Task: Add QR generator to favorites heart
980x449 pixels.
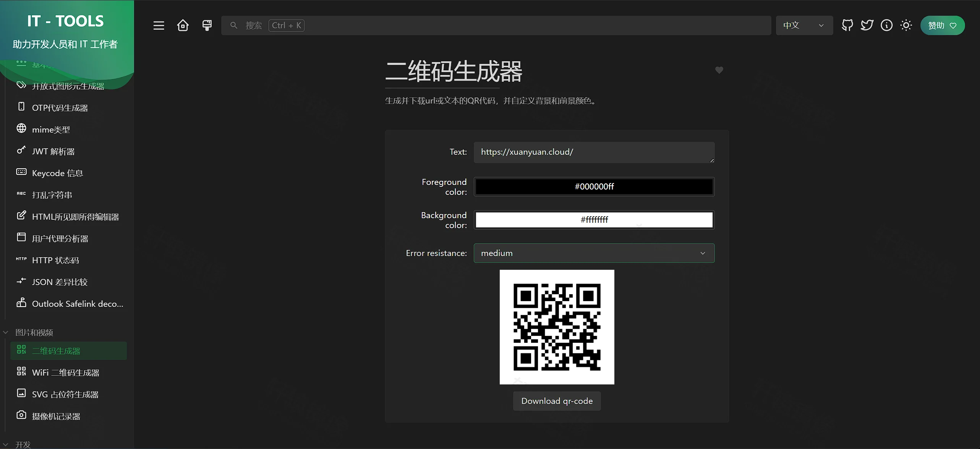Action: click(719, 70)
